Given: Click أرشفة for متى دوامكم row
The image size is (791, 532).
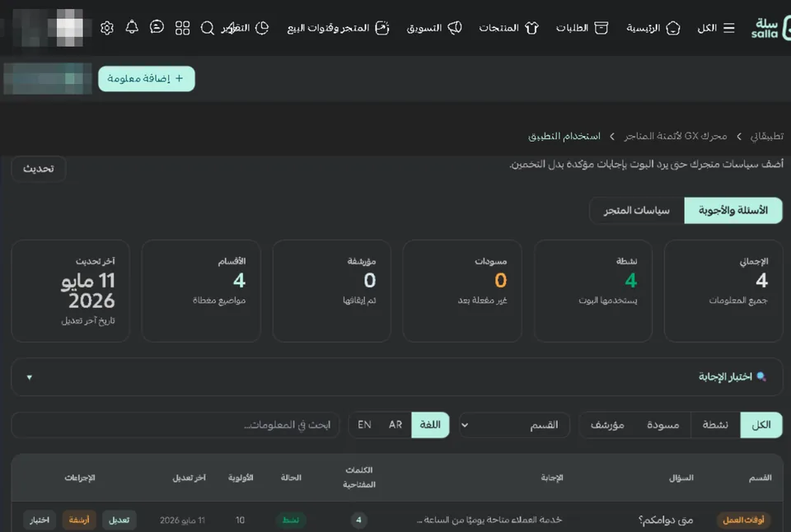Looking at the screenshot, I should [79, 520].
